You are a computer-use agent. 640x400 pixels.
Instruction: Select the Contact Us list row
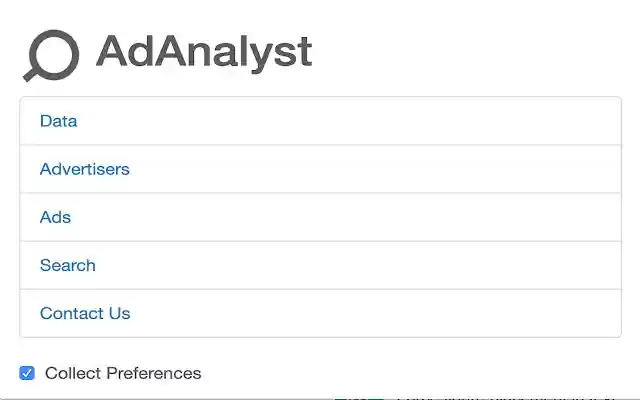[x=320, y=313]
